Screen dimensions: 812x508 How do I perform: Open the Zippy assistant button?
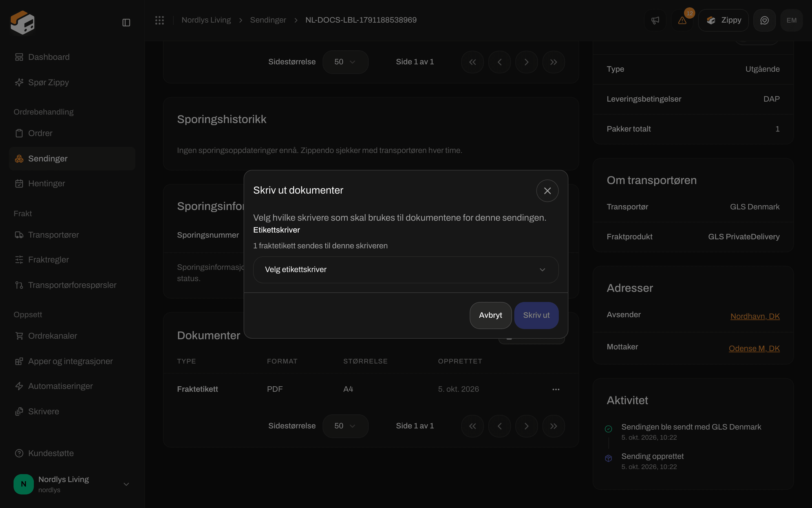(x=723, y=21)
